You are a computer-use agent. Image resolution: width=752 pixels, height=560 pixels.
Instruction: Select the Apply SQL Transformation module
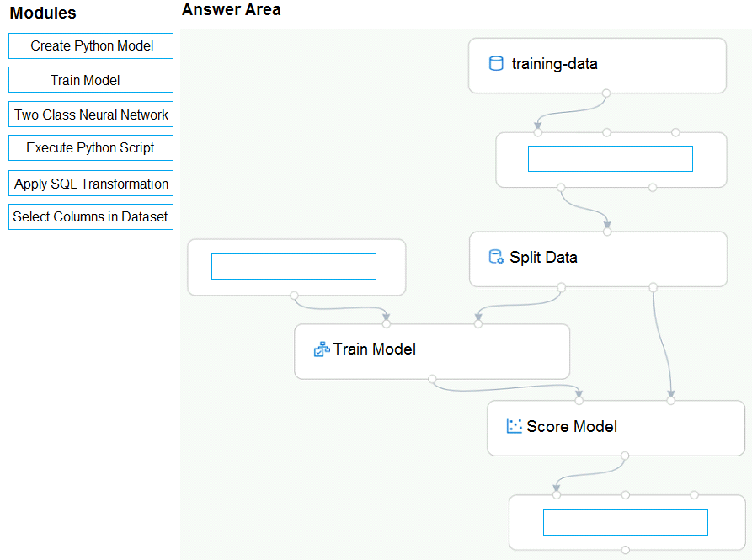(x=91, y=183)
